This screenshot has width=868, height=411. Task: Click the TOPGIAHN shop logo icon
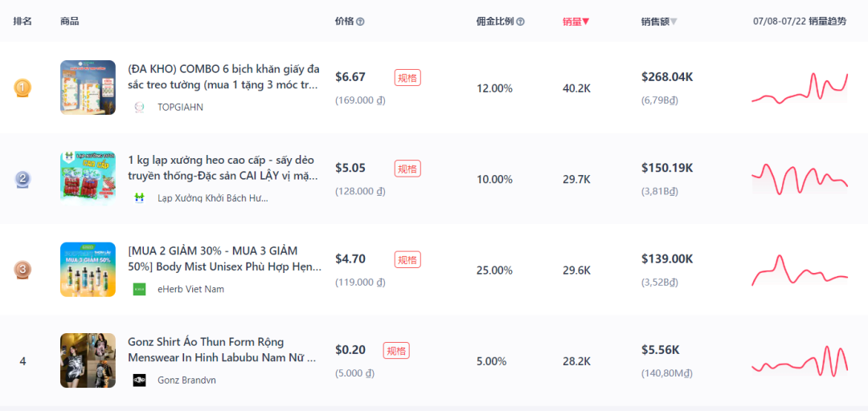[140, 108]
